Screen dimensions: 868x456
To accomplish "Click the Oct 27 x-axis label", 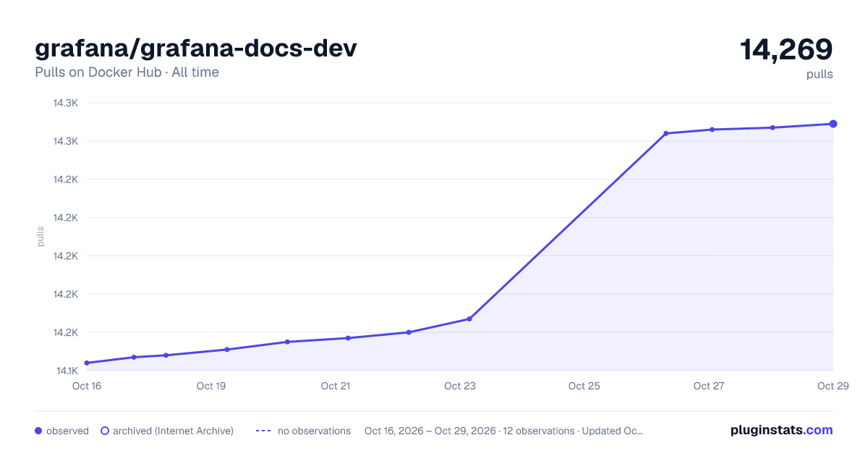I will tap(709, 386).
